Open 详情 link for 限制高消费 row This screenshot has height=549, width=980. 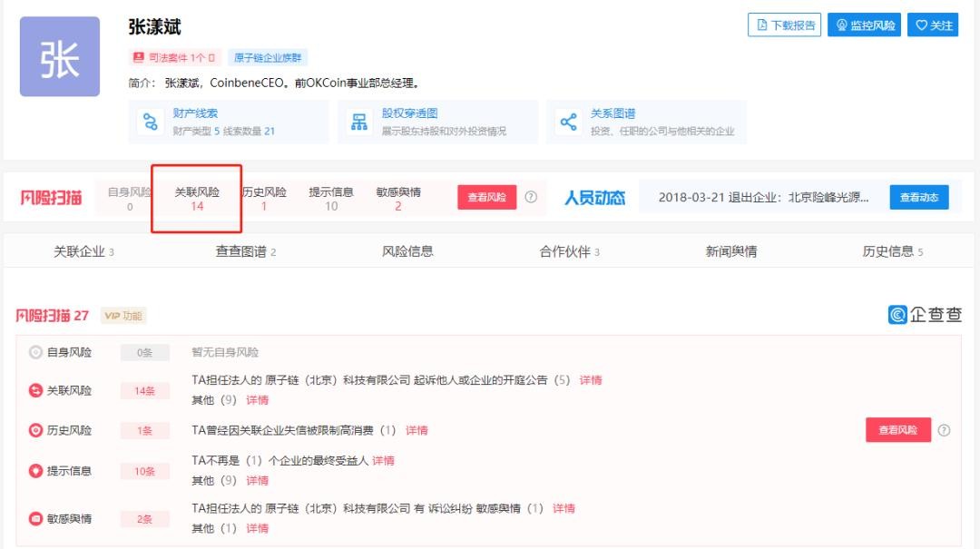(x=416, y=430)
